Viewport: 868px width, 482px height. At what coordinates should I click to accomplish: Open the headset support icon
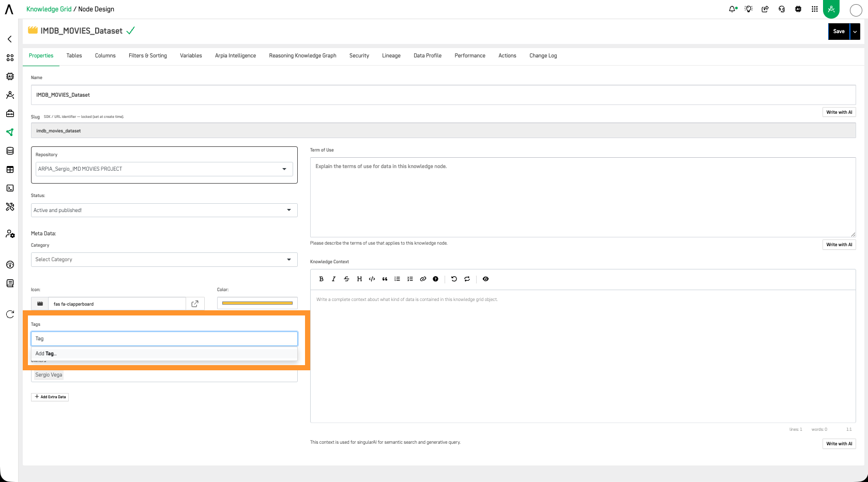pyautogui.click(x=782, y=9)
